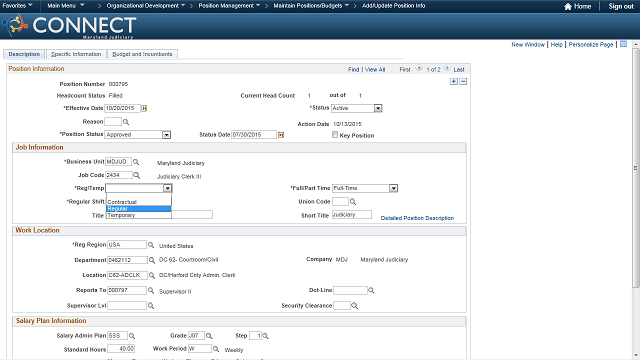Viewport: 640px width, 360px height.
Task: Click the Sign out link
Action: point(621,6)
